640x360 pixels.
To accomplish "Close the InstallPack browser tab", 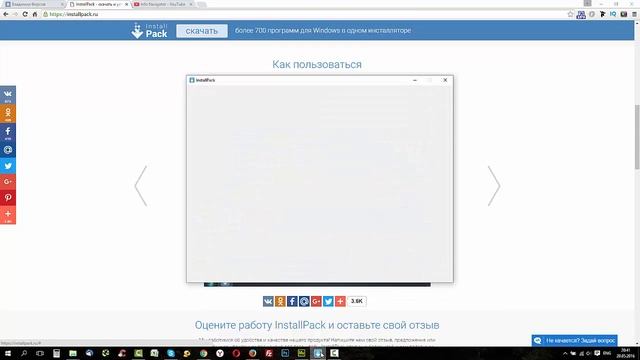I will 126,4.
